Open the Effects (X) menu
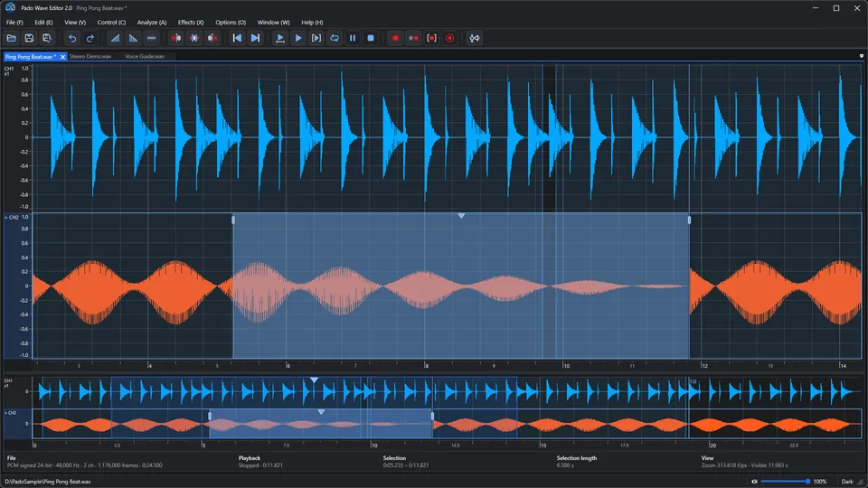 pyautogui.click(x=191, y=22)
